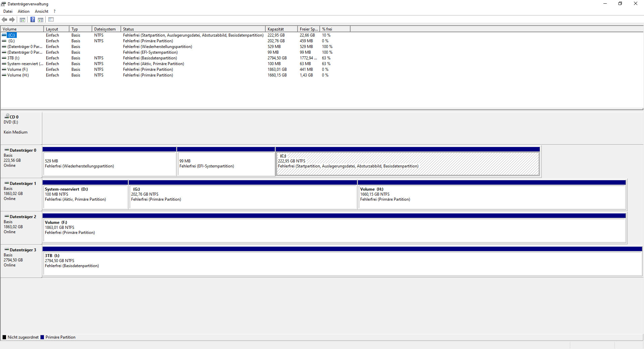Click the disk icon beside Datenträger 2
This screenshot has height=349, width=644.
click(x=7, y=216)
